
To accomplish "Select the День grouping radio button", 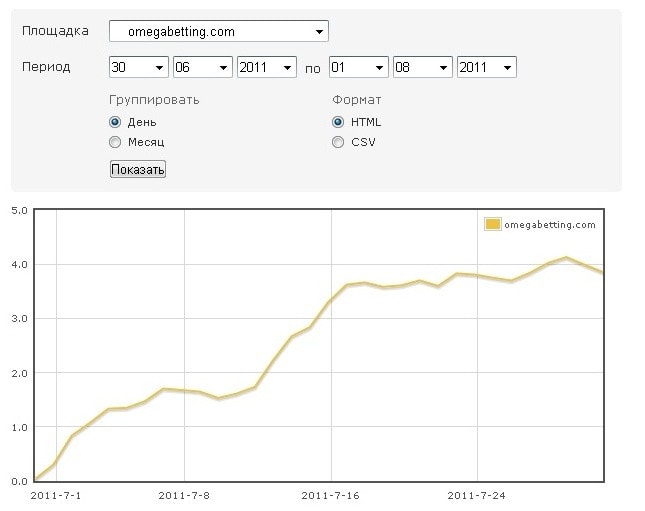I will click(x=115, y=122).
